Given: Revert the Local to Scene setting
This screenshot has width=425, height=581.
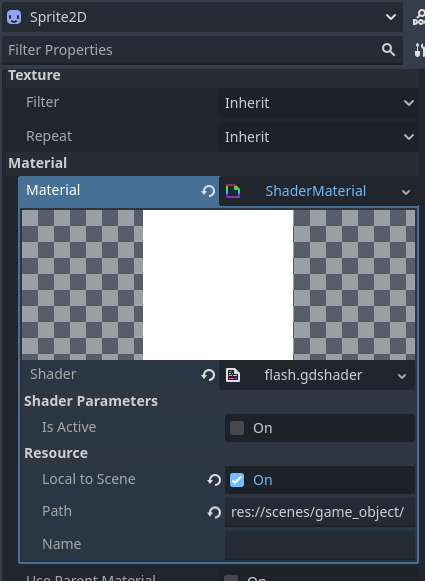Looking at the screenshot, I should coord(214,480).
